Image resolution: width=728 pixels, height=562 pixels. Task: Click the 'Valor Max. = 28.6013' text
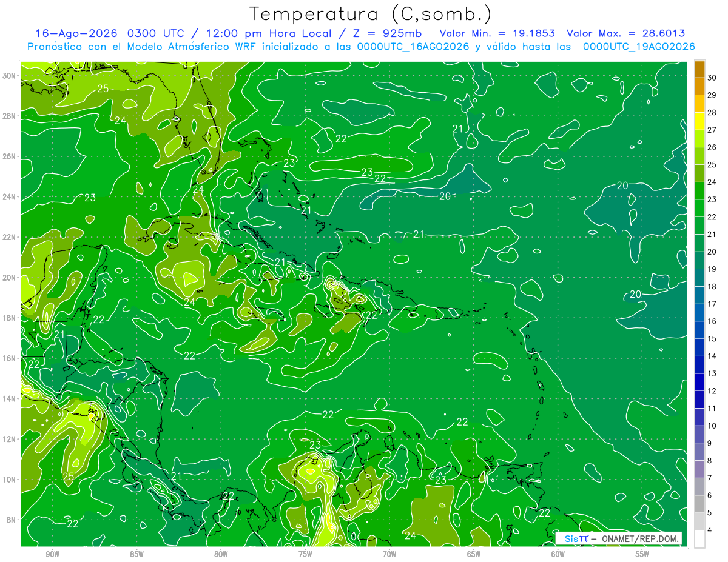point(626,33)
